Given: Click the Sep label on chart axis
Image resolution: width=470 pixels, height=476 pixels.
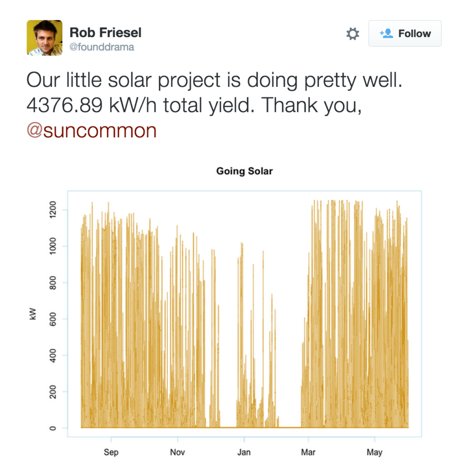Looking at the screenshot, I should point(111,452).
